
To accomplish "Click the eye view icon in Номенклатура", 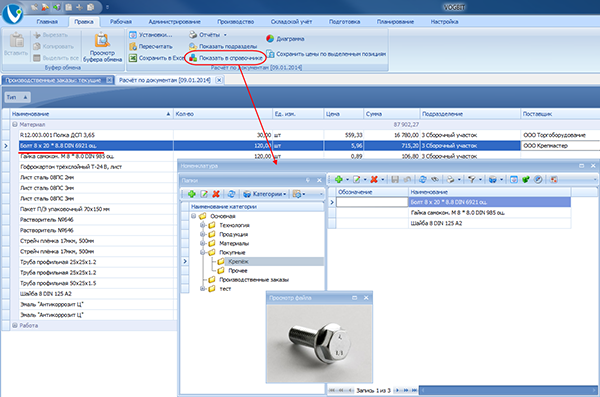I will coord(435,179).
